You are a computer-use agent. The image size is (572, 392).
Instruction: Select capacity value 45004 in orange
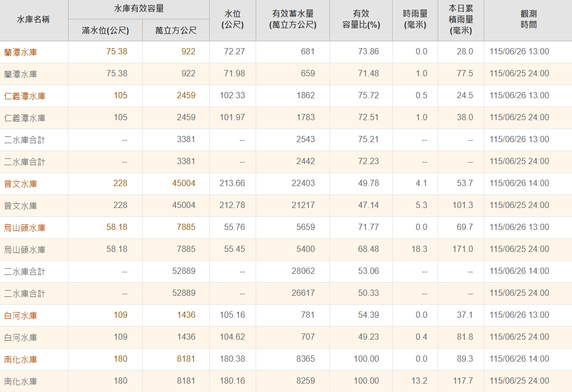(x=184, y=183)
